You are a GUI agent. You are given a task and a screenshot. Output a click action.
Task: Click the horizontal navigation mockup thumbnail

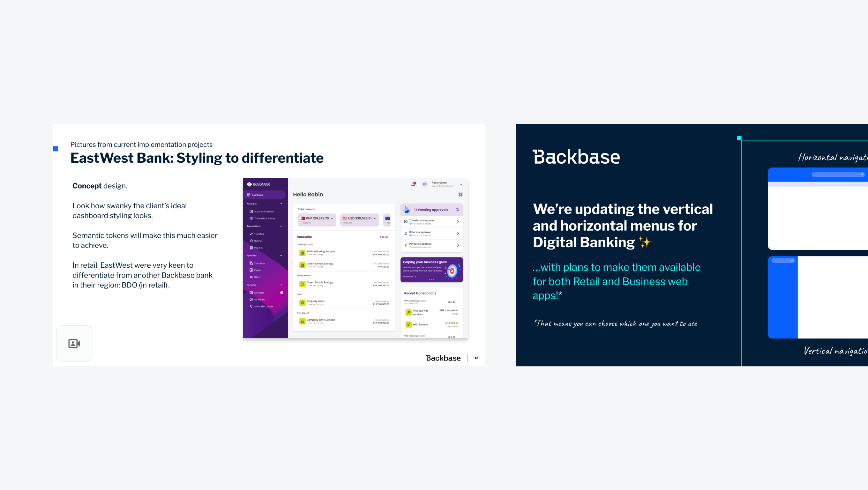(x=818, y=209)
